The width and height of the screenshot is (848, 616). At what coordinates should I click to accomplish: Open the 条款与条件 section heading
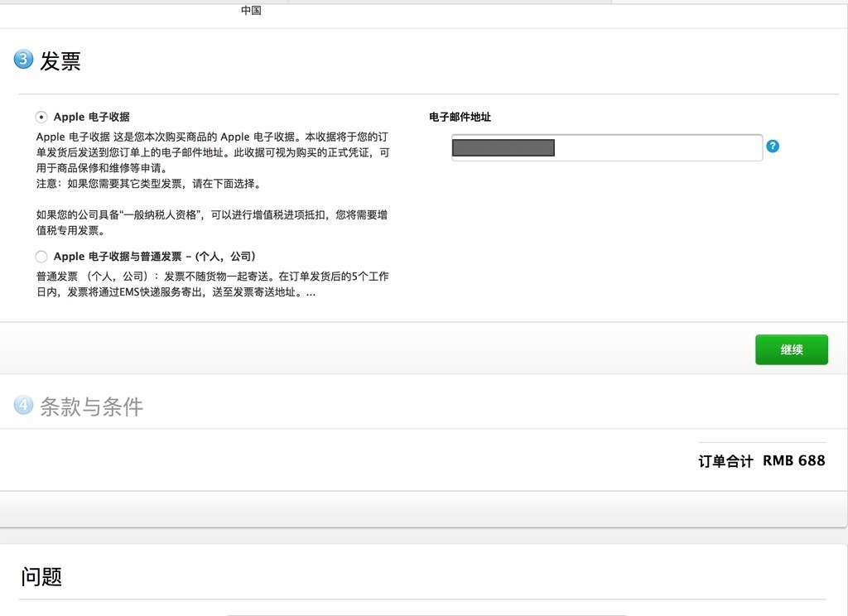[91, 407]
